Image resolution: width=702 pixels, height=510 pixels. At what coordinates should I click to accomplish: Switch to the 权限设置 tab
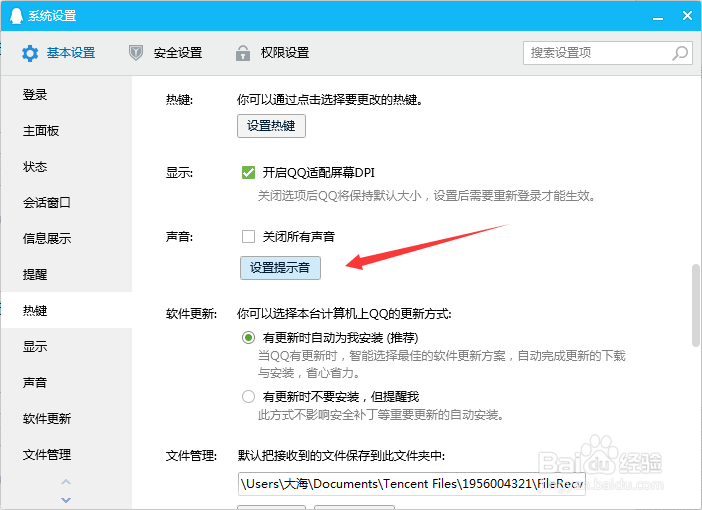272,53
